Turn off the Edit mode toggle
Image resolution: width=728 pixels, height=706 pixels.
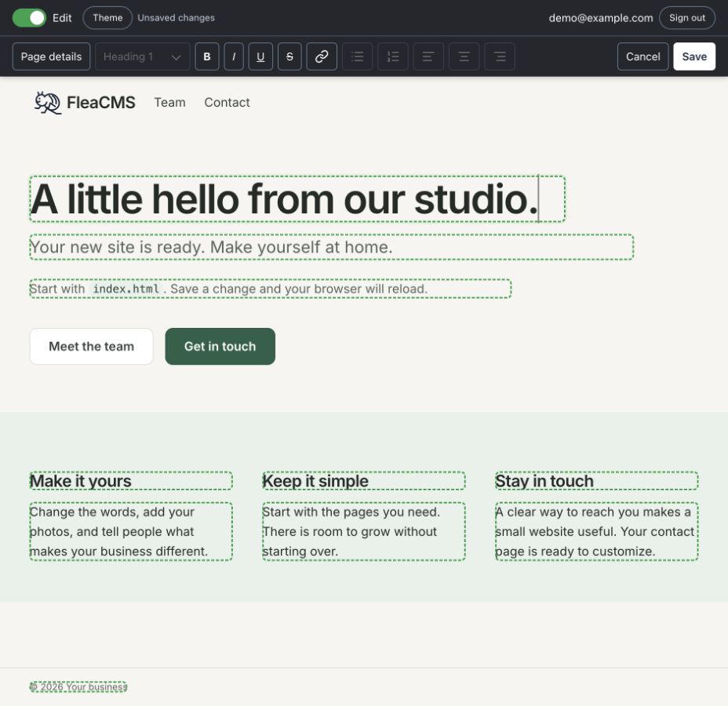pyautogui.click(x=29, y=18)
